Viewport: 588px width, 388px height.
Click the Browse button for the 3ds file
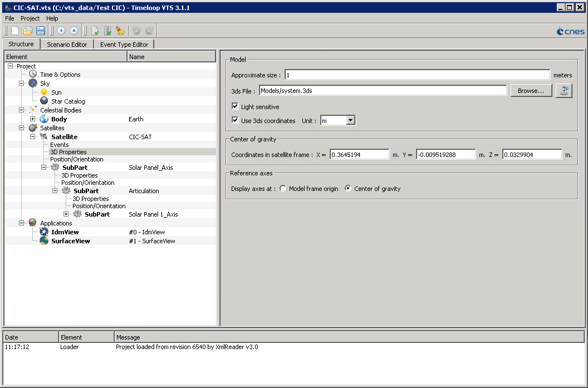(531, 90)
